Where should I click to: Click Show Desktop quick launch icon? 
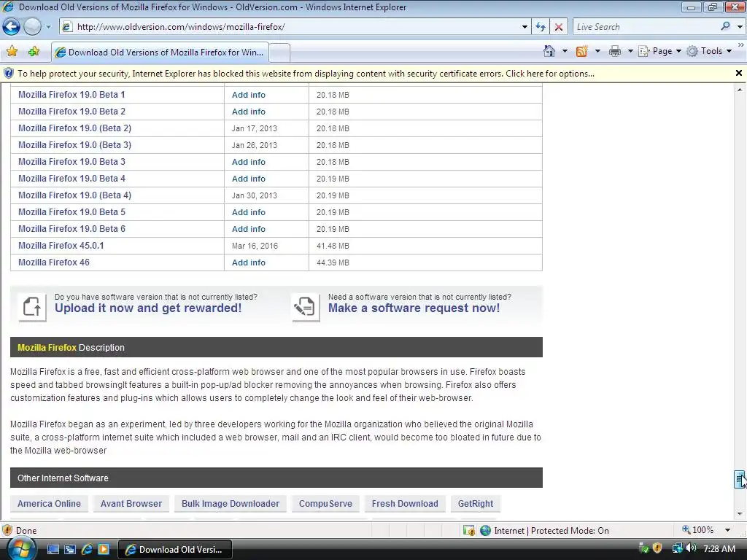[x=53, y=550]
